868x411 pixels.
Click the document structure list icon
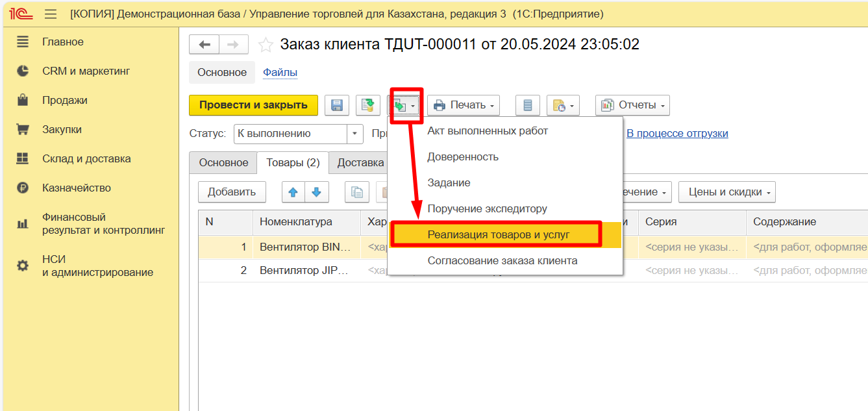tap(527, 105)
